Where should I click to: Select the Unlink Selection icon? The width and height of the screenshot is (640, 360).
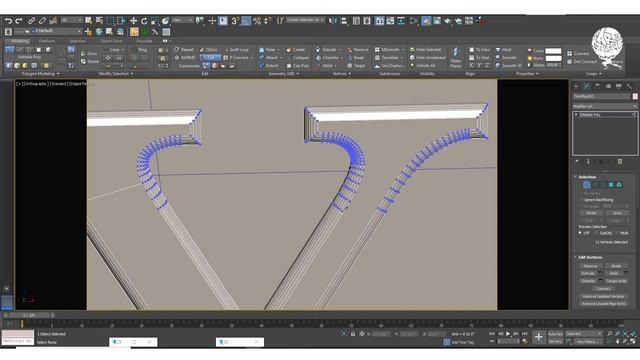[x=42, y=20]
